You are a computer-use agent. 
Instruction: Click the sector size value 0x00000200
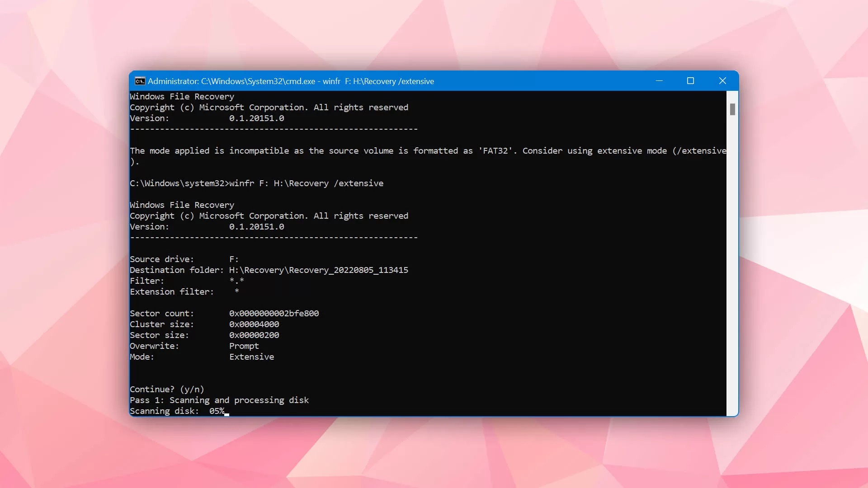coord(254,335)
